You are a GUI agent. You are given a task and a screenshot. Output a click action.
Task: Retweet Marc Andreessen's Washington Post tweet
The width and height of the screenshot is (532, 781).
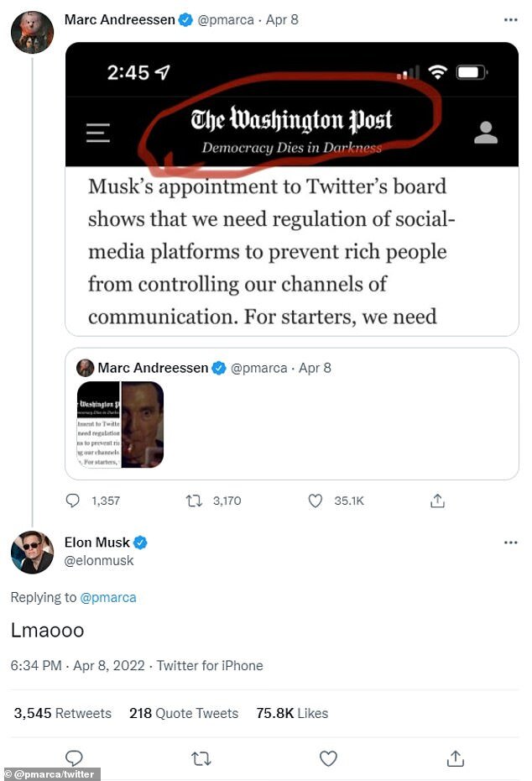click(195, 501)
